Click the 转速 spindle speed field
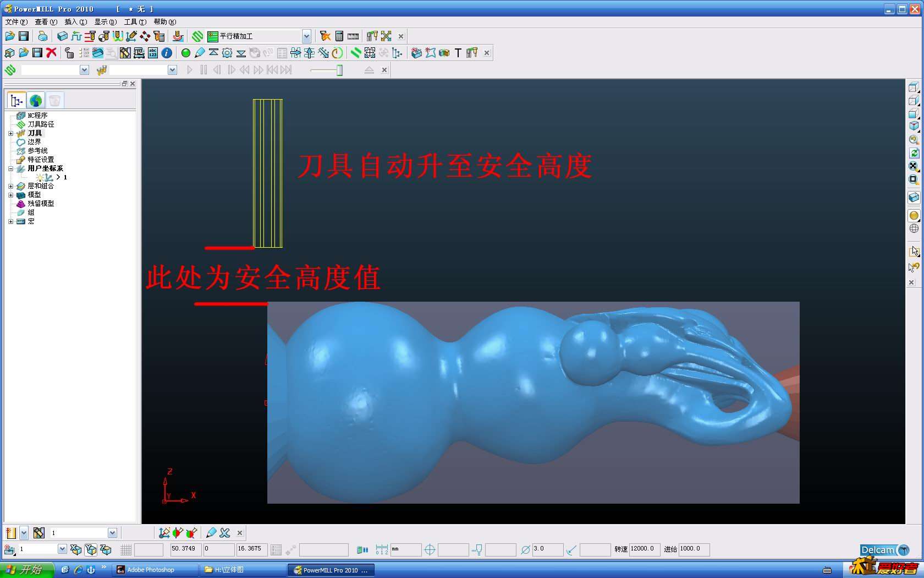This screenshot has width=924, height=578. point(645,549)
